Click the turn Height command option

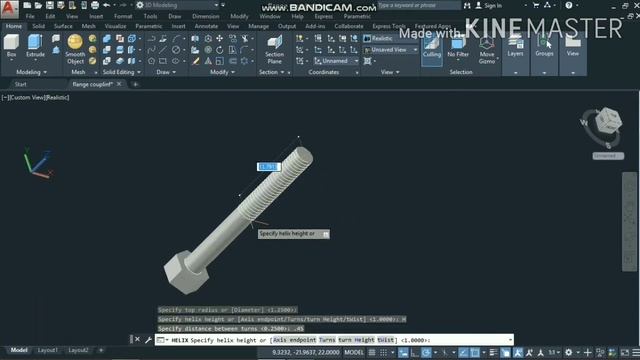pos(356,340)
